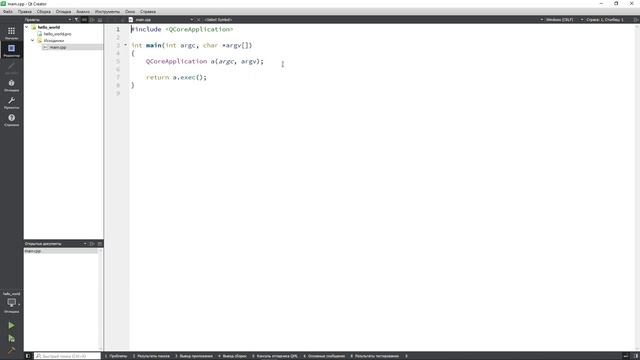
Task: Open the Build menu
Action: 44,11
